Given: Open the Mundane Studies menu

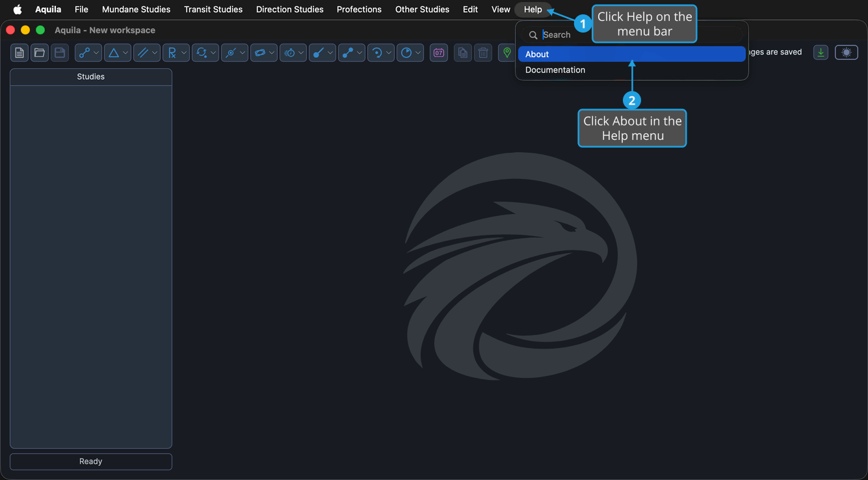Looking at the screenshot, I should coord(136,9).
